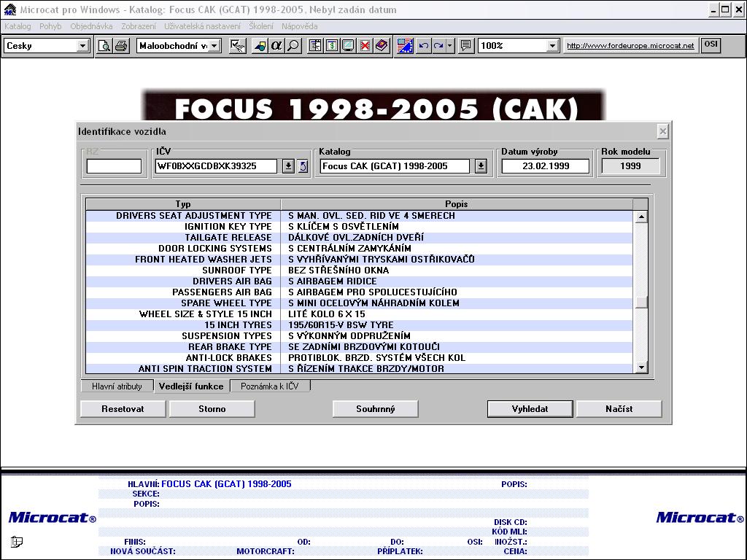This screenshot has height=560, width=747.
Task: Click the red X toolbar icon
Action: pos(365,46)
